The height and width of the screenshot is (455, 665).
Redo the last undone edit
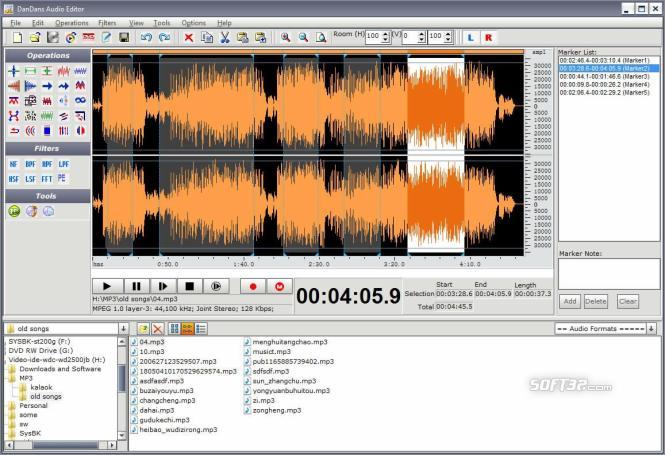(164, 38)
